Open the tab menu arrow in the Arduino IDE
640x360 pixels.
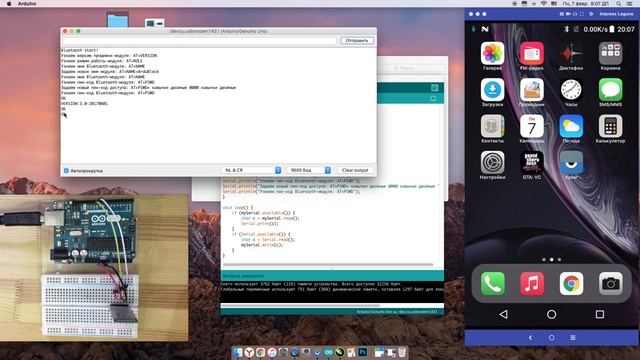click(x=433, y=98)
